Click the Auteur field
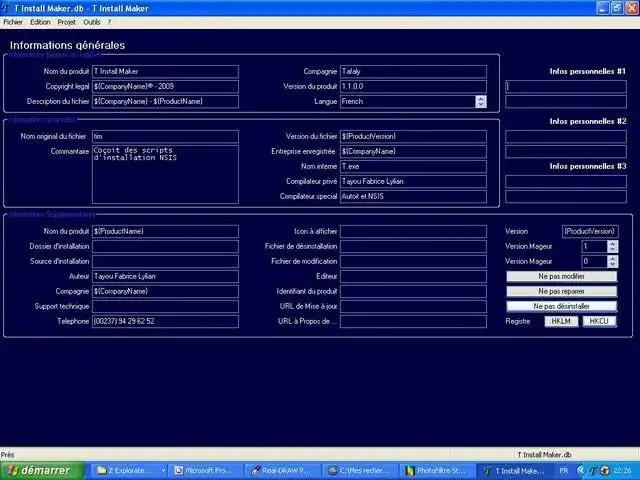Screen dimensions: 640x480 (165, 276)
